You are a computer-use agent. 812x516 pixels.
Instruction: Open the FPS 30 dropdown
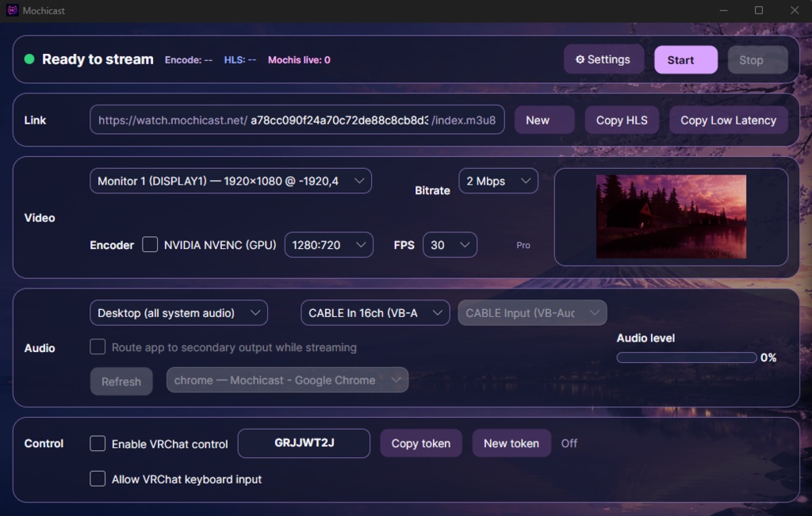point(450,245)
